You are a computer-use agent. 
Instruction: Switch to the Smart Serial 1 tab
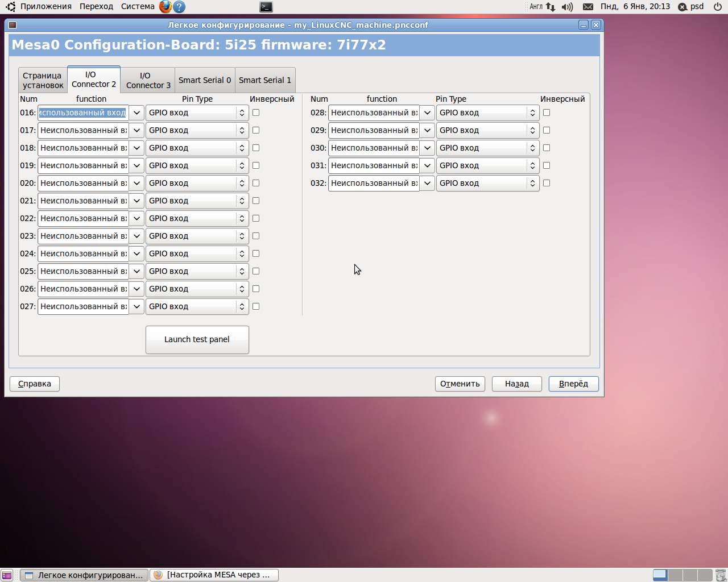click(x=265, y=80)
